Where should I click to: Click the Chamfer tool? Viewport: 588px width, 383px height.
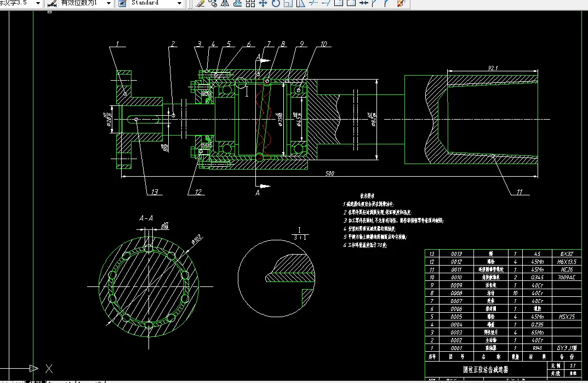[x=374, y=3]
